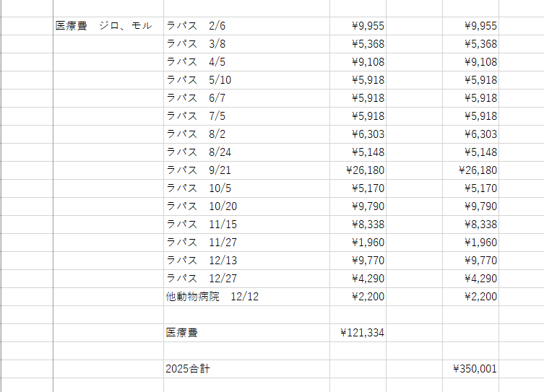Click ¥1,960 directly beside ラパス 11/27
The width and height of the screenshot is (544, 392).
pyautogui.click(x=358, y=243)
